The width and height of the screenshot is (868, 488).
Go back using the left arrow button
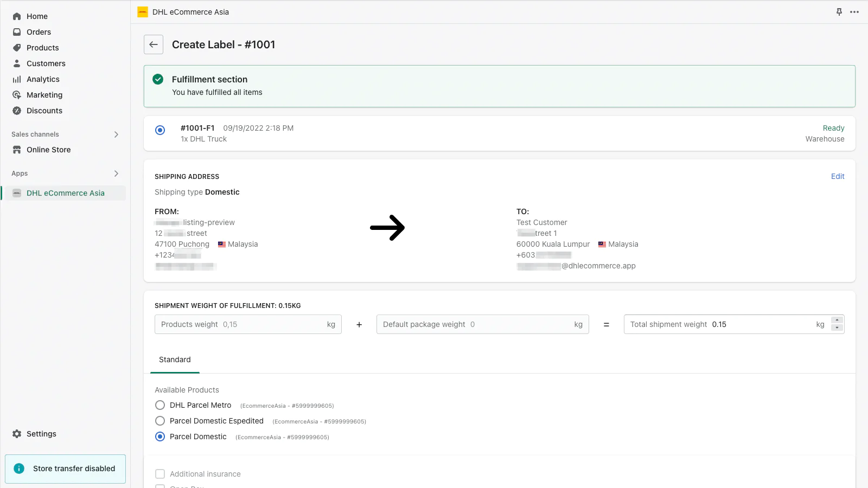click(154, 44)
